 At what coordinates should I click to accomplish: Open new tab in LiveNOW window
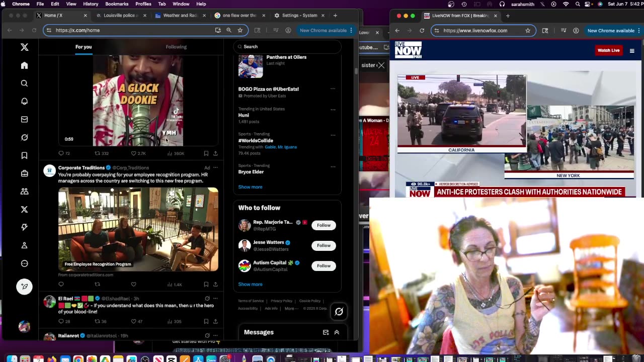pos(508,16)
